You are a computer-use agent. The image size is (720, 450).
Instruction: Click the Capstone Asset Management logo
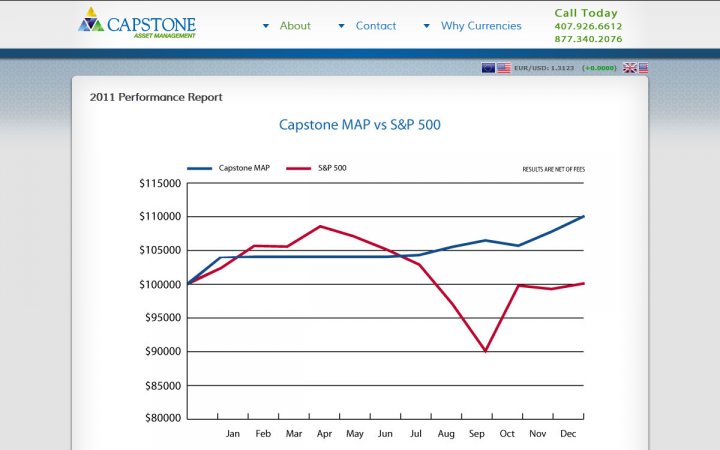pyautogui.click(x=137, y=23)
